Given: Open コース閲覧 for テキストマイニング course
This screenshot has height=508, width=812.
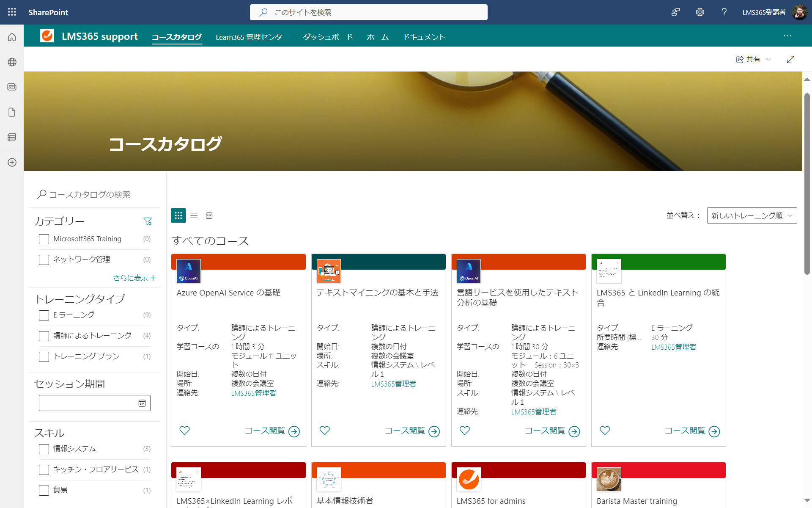Looking at the screenshot, I should 412,431.
